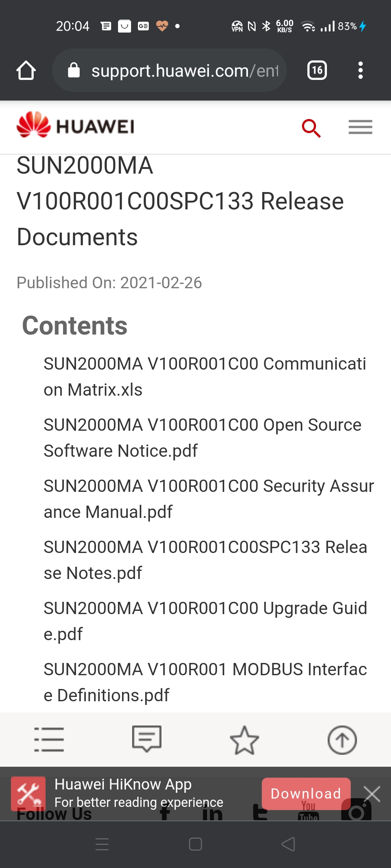Open the tab switcher showing 16 tabs
The height and width of the screenshot is (868, 391).
[317, 70]
